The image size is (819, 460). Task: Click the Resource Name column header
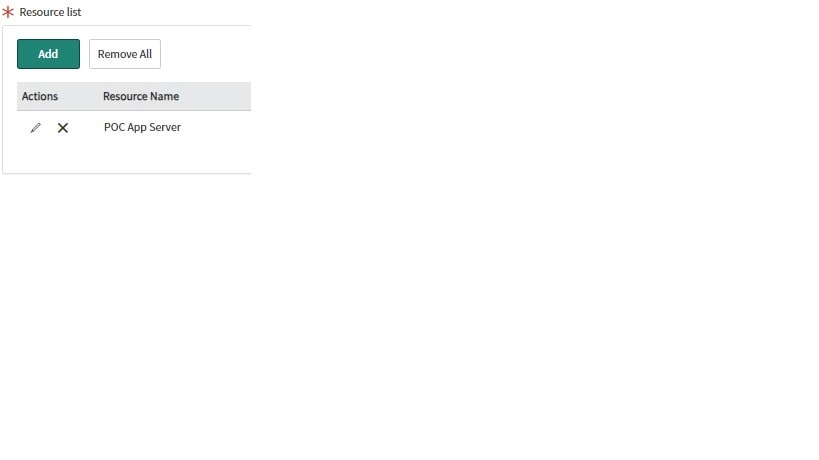pos(141,97)
